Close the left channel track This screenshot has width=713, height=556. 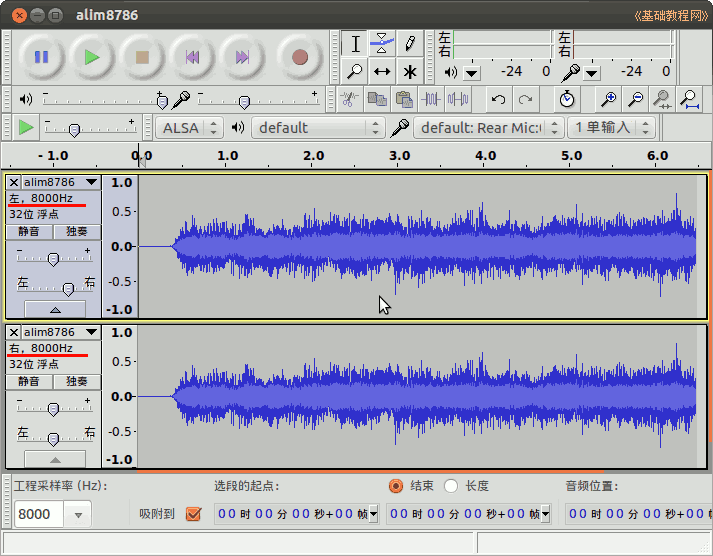(x=14, y=183)
